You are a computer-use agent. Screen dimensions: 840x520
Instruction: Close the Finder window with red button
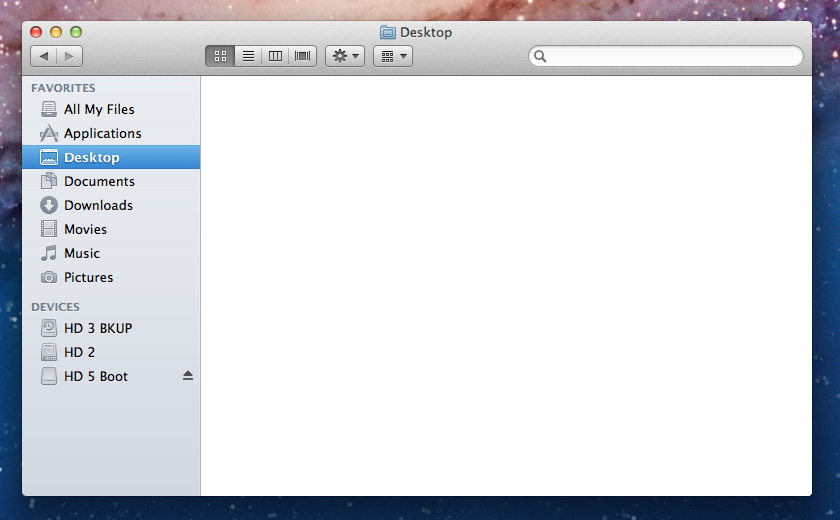[36, 32]
